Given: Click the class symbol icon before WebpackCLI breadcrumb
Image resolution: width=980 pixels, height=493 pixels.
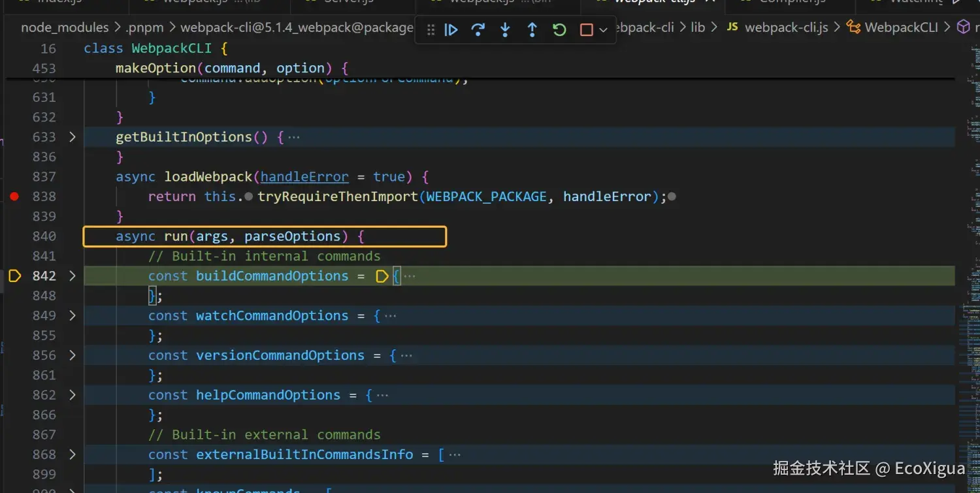Looking at the screenshot, I should pyautogui.click(x=853, y=27).
